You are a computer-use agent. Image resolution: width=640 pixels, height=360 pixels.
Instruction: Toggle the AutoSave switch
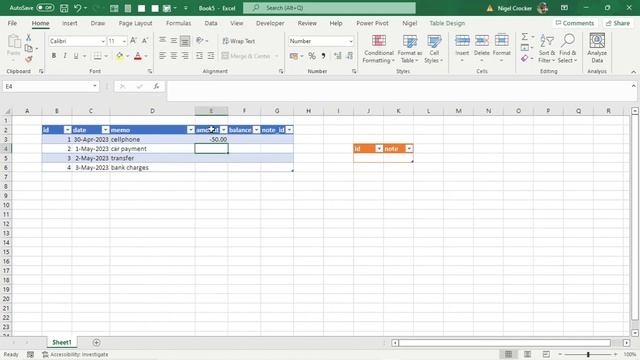45,8
